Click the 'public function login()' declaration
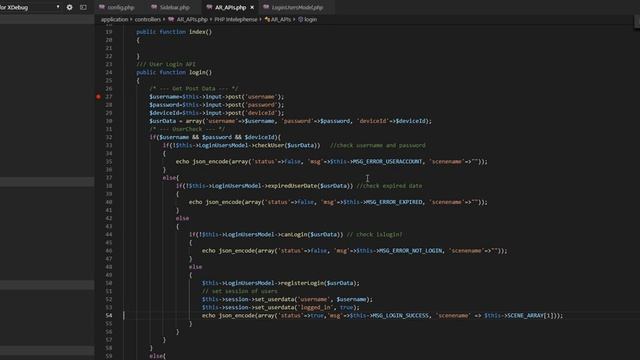Viewport: 640px width, 360px height. [x=174, y=72]
